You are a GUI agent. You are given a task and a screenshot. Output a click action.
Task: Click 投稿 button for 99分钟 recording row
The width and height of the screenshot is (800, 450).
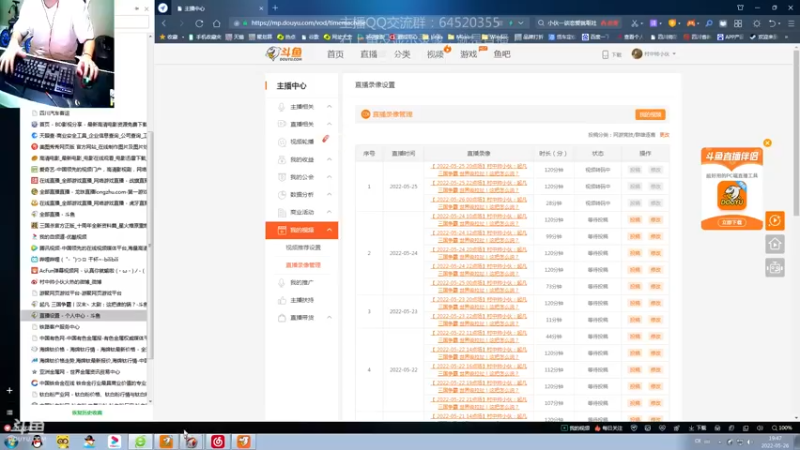[x=635, y=236]
